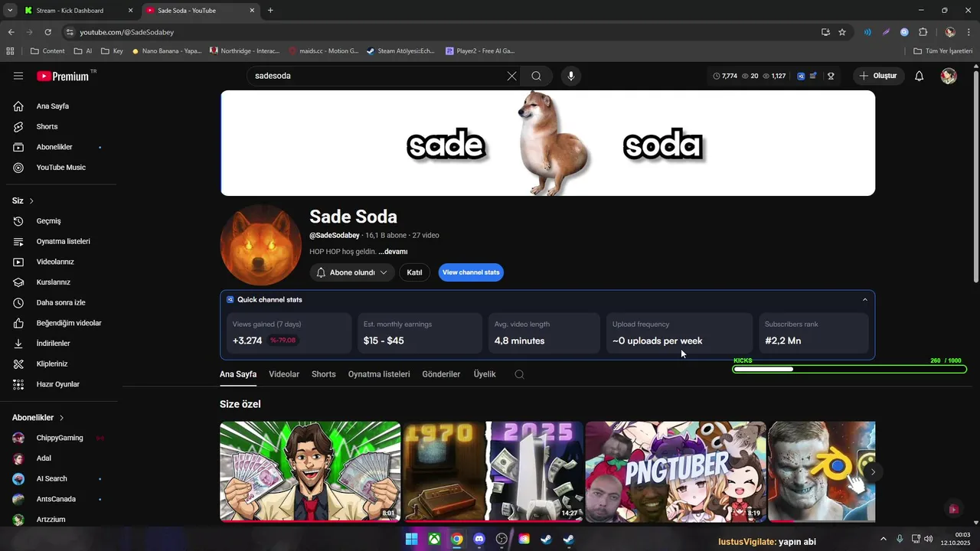Open Abone olundu subscription dropdown

[352, 272]
